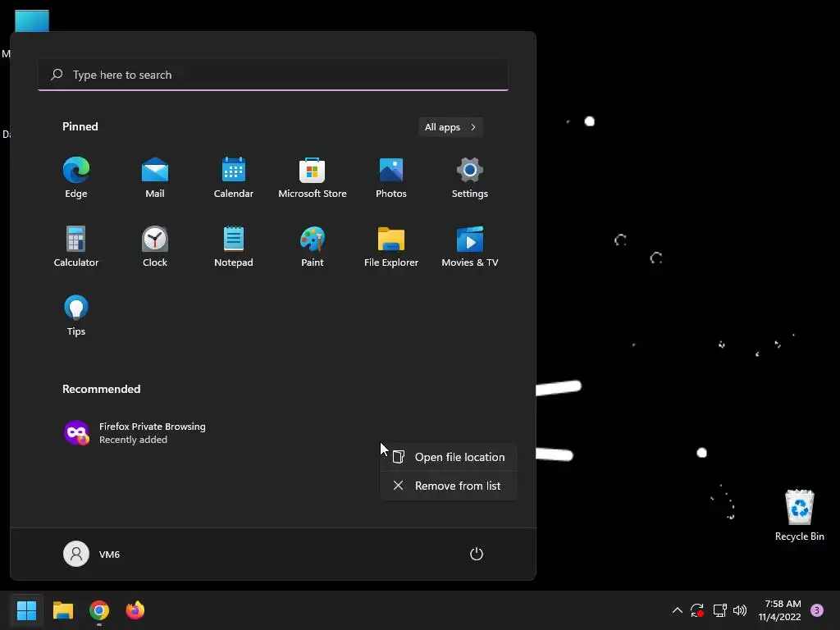Click the power button icon
The height and width of the screenshot is (630, 840).
coord(477,554)
